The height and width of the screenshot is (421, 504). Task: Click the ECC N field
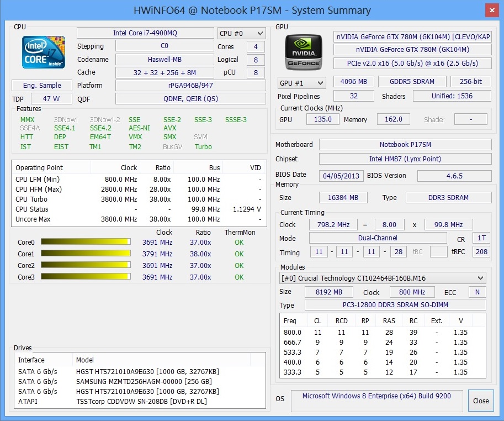coord(478,292)
